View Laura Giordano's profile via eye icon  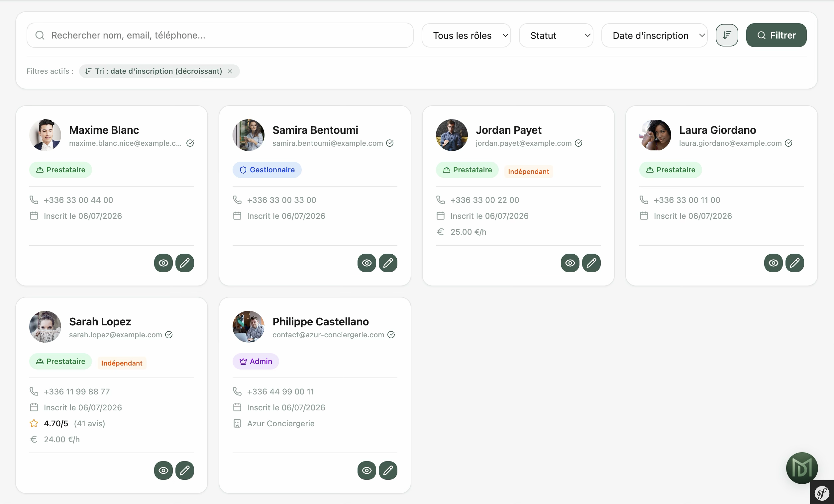coord(774,263)
